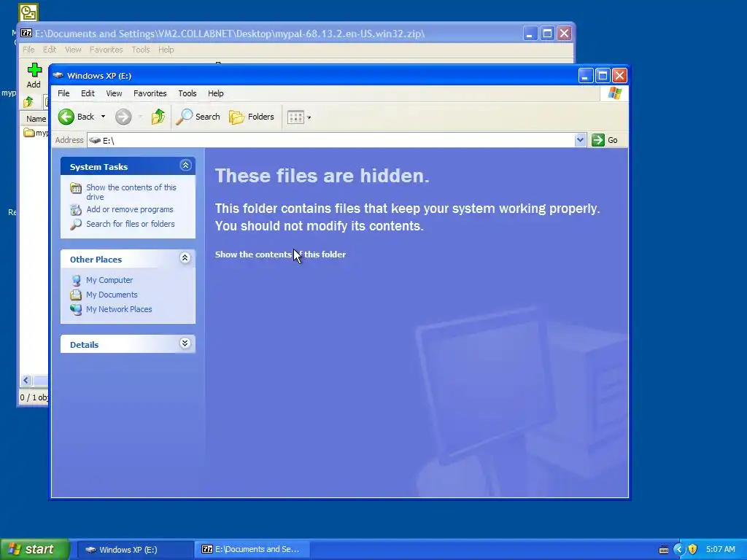The width and height of the screenshot is (747, 560).
Task: Close the Windows XP (E:) window
Action: (x=619, y=75)
